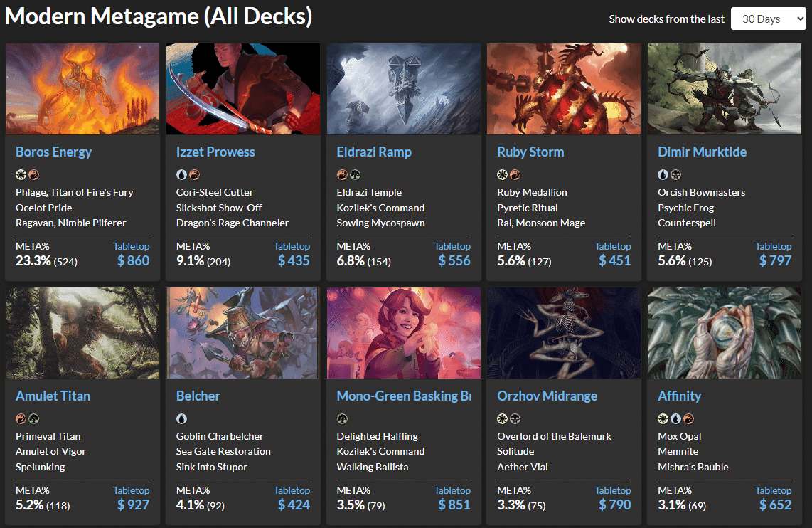Open the Dimir Murktide deck link
The height and width of the screenshot is (528, 812).
703,152
